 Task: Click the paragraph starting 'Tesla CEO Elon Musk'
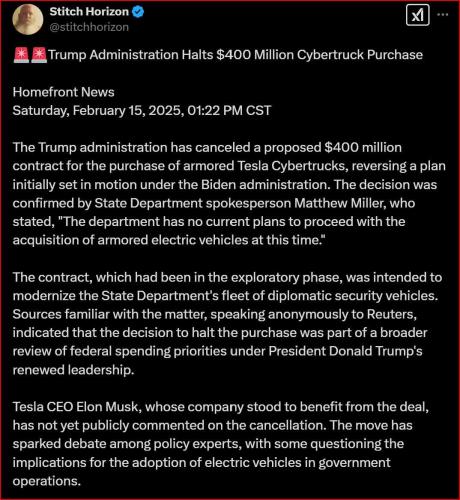tap(221, 444)
